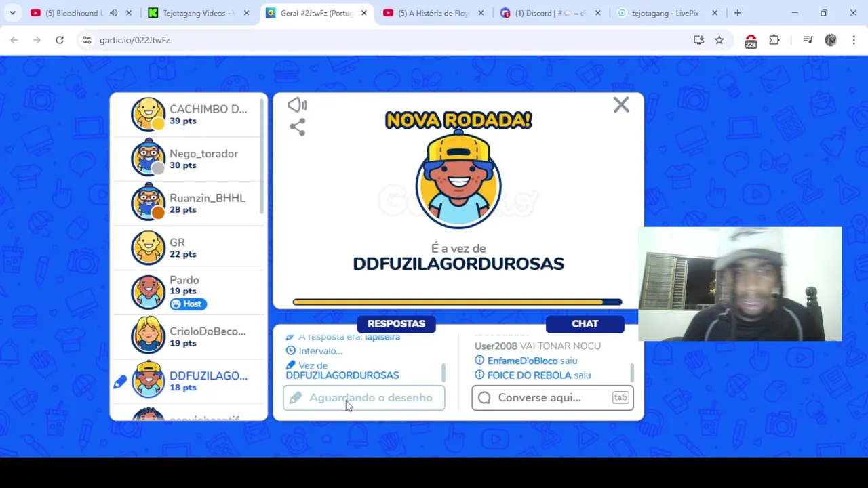Mute the game sound speaker icon
Image resolution: width=868 pixels, height=488 pixels.
click(x=297, y=105)
